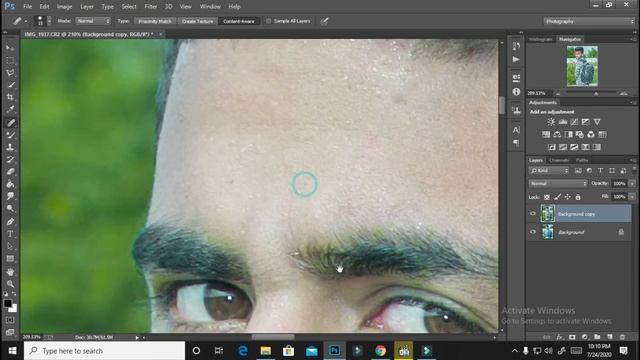Select the Clone Stamp tool
This screenshot has width=640, height=360.
[10, 147]
